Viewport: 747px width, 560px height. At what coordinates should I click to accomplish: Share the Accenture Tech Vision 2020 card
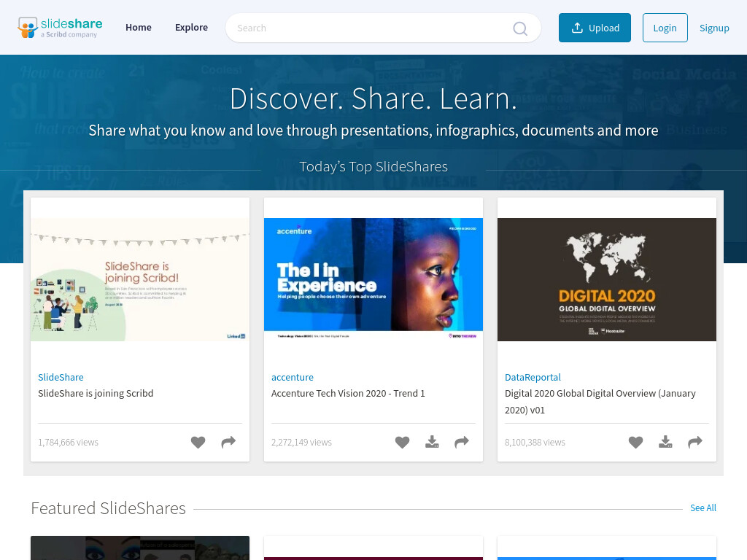[462, 443]
